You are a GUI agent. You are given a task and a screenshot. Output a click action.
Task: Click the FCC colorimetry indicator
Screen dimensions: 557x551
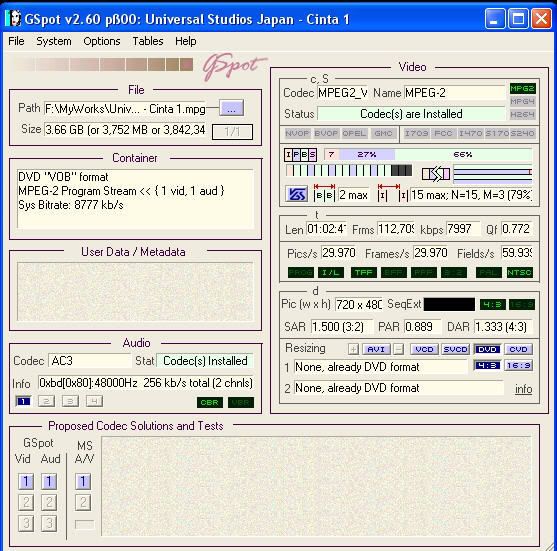tap(443, 133)
